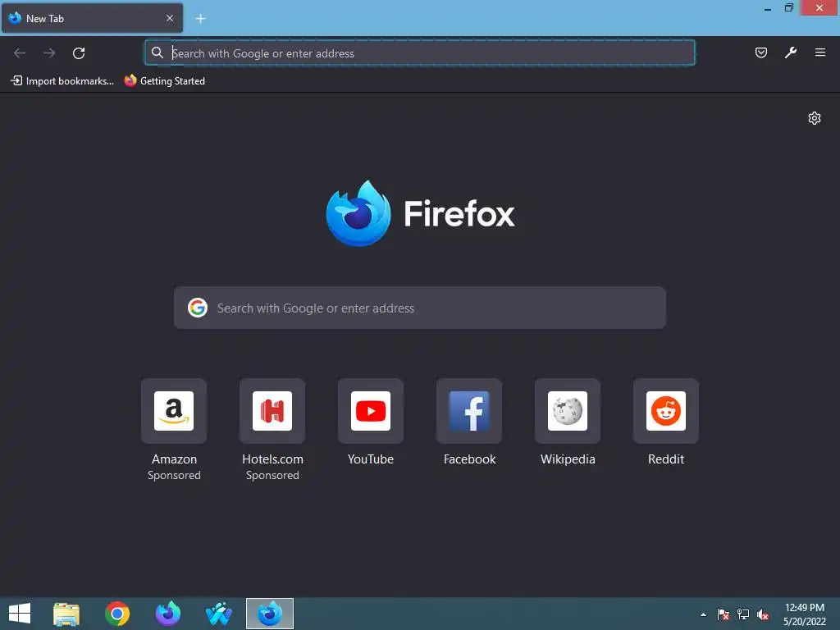
Task: Open the Pocket saved list icon
Action: pos(760,52)
